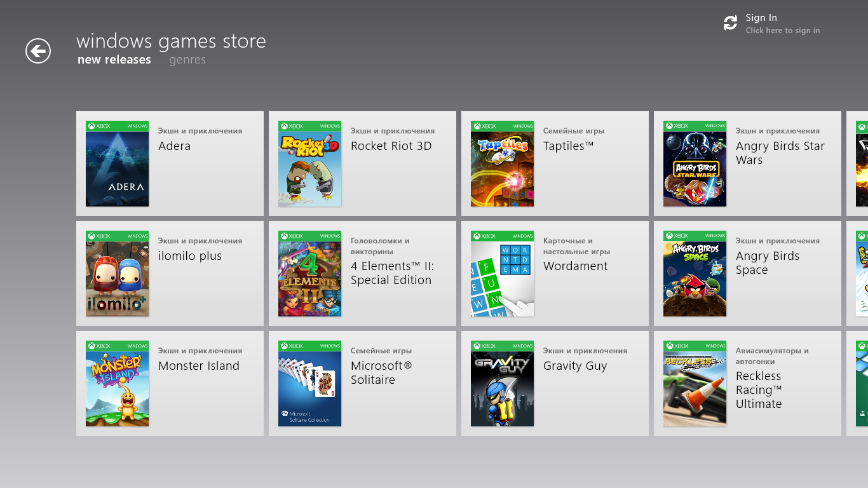Open the Reckless Racing Ultimate cover art
The image size is (868, 488).
point(695,384)
